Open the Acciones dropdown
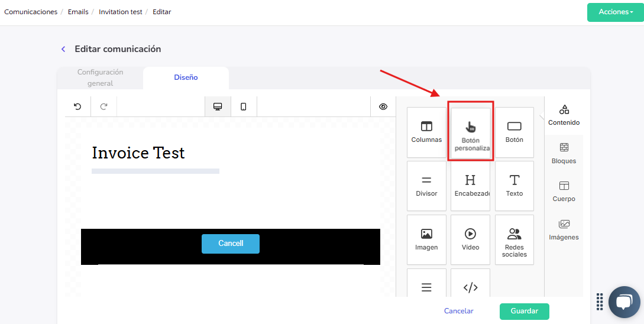 pyautogui.click(x=615, y=12)
